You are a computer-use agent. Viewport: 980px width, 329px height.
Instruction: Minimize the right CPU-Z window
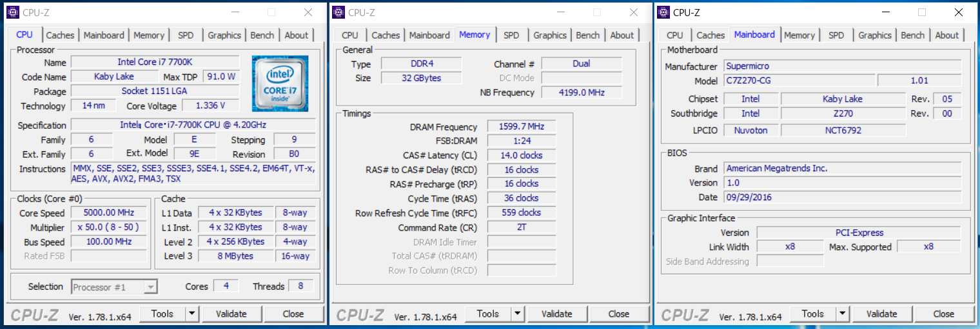(x=885, y=12)
